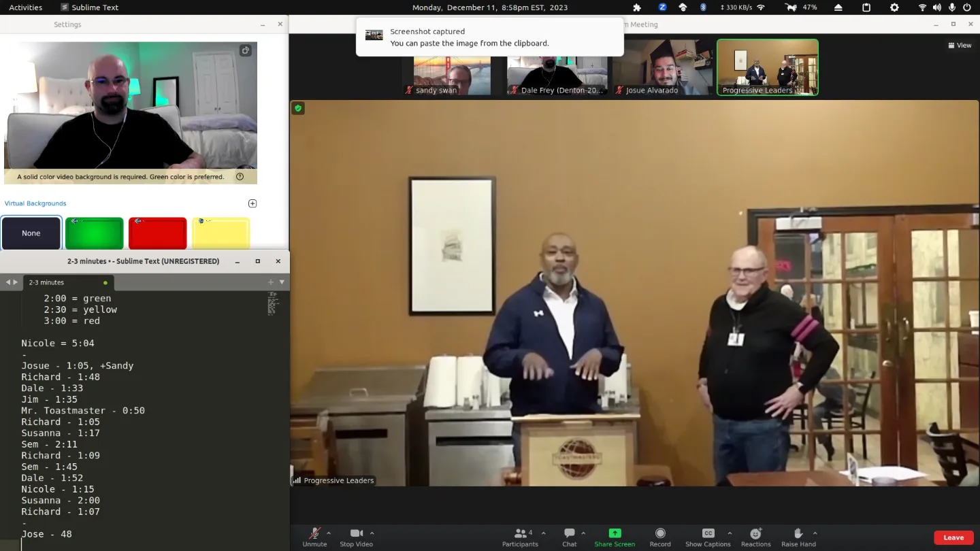The height and width of the screenshot is (551, 980).
Task: Open the Zoom tray icon in the top bar
Action: tap(662, 7)
